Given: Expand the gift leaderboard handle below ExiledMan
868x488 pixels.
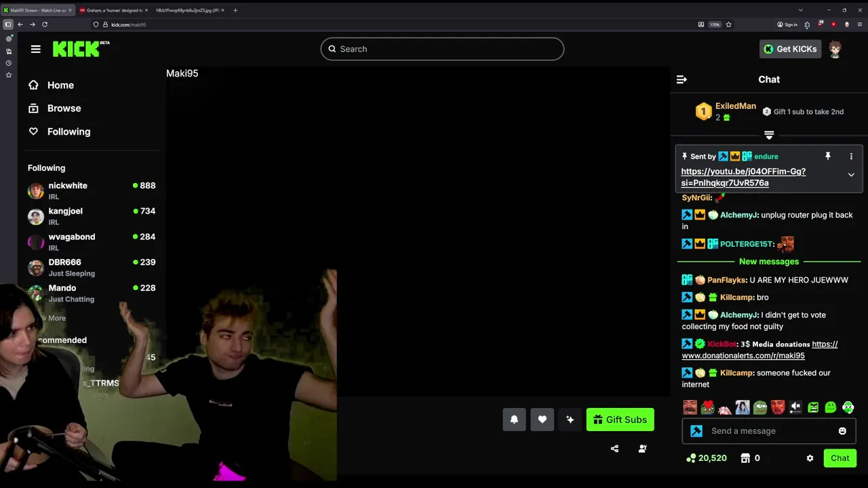Looking at the screenshot, I should [769, 135].
